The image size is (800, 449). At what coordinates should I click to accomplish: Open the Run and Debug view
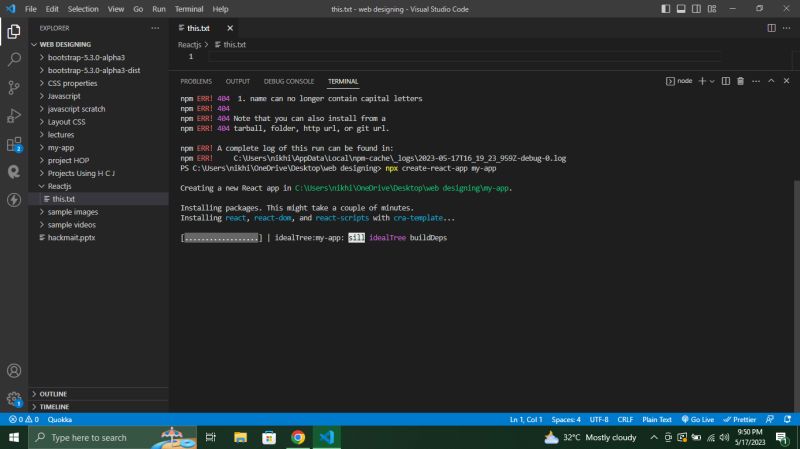tap(14, 116)
